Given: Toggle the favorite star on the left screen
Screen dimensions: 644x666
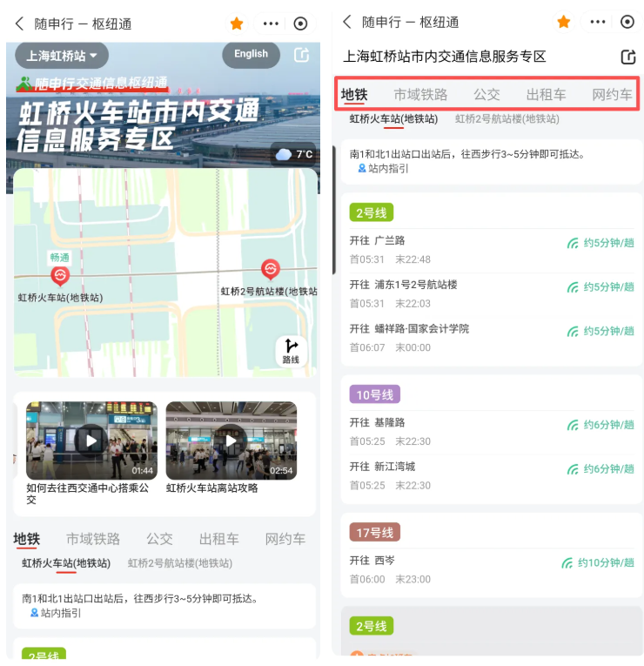Looking at the screenshot, I should 236,24.
